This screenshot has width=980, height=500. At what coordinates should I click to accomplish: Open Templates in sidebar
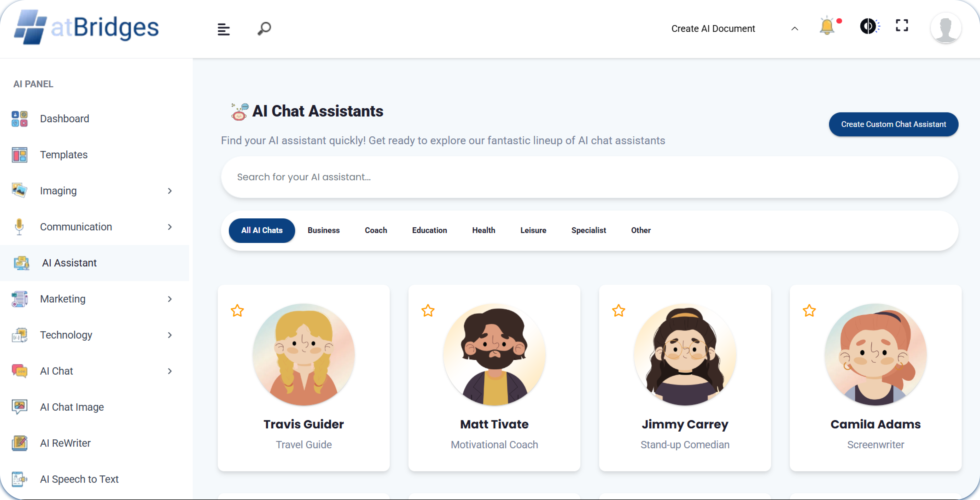coord(94,155)
